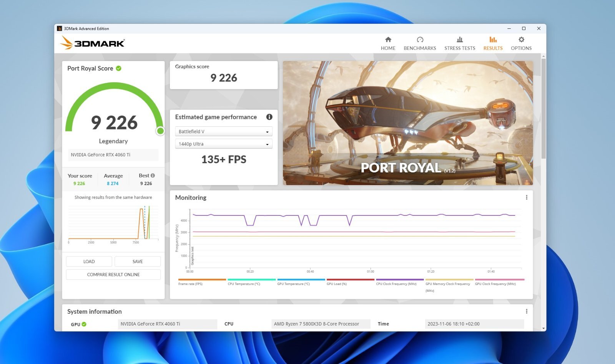Click Best score value 9 226
Viewport: 615px width, 364px height.
pyautogui.click(x=146, y=184)
